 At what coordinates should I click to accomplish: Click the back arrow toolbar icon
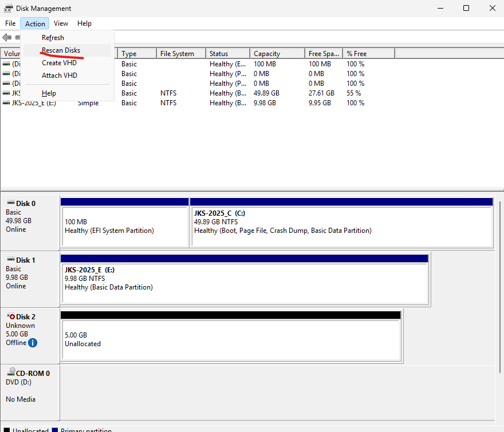pos(7,38)
